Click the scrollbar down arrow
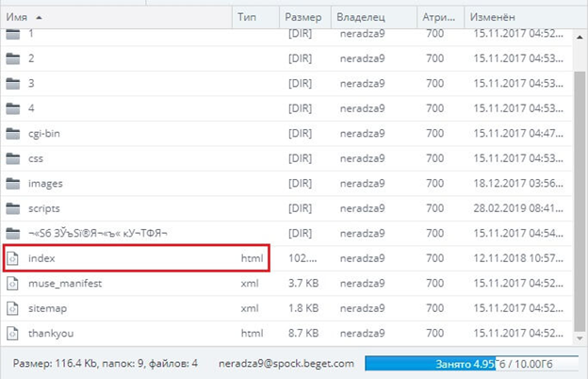 [580, 338]
